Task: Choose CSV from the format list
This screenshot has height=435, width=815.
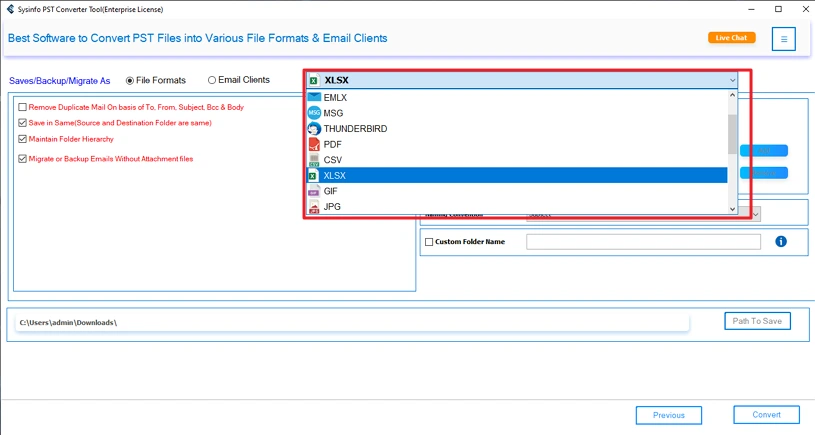Action: coord(517,160)
